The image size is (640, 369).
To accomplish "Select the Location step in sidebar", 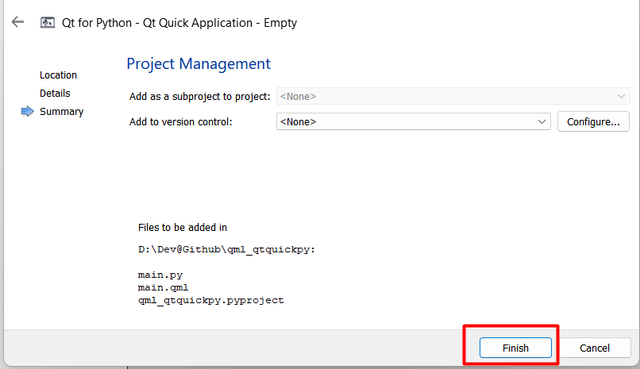I will 58,75.
